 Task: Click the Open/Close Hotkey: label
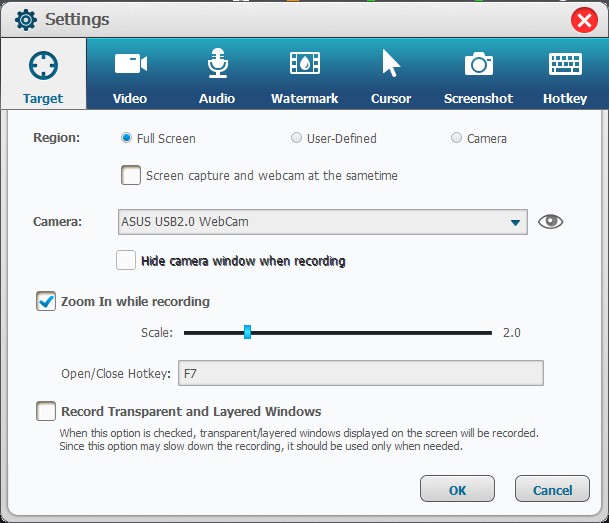(116, 374)
